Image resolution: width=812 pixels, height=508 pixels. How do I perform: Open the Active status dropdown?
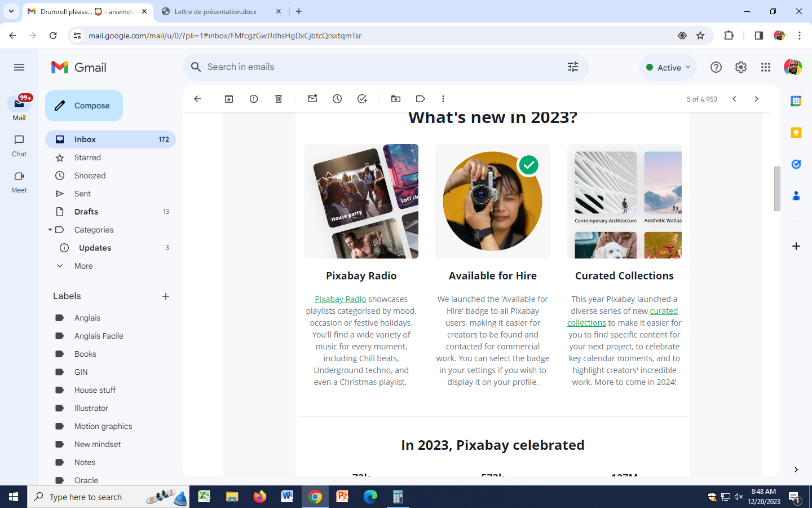pos(668,67)
